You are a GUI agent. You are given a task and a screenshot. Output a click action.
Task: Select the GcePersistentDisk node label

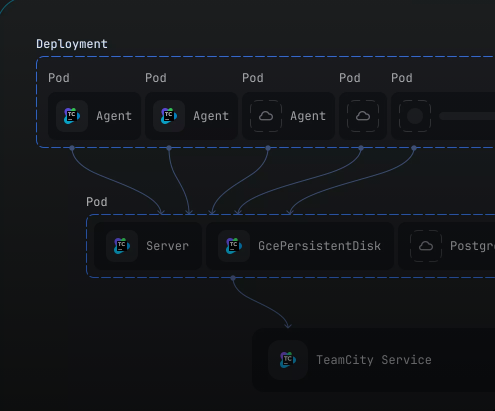319,246
